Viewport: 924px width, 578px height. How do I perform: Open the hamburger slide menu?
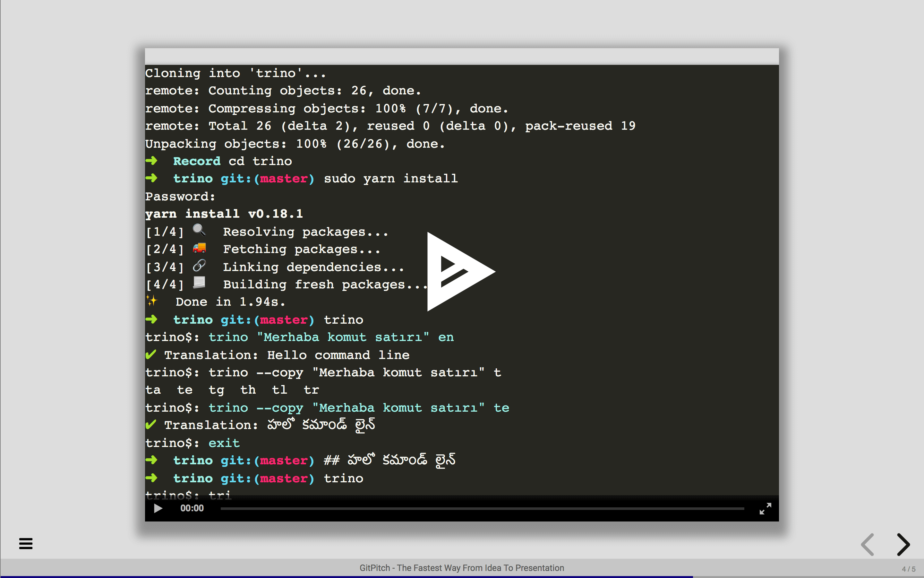point(26,543)
